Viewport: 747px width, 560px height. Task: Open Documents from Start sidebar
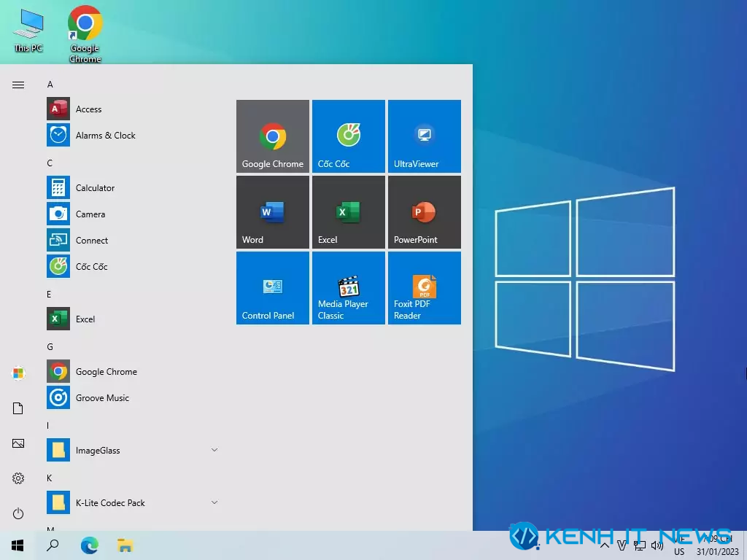tap(18, 408)
